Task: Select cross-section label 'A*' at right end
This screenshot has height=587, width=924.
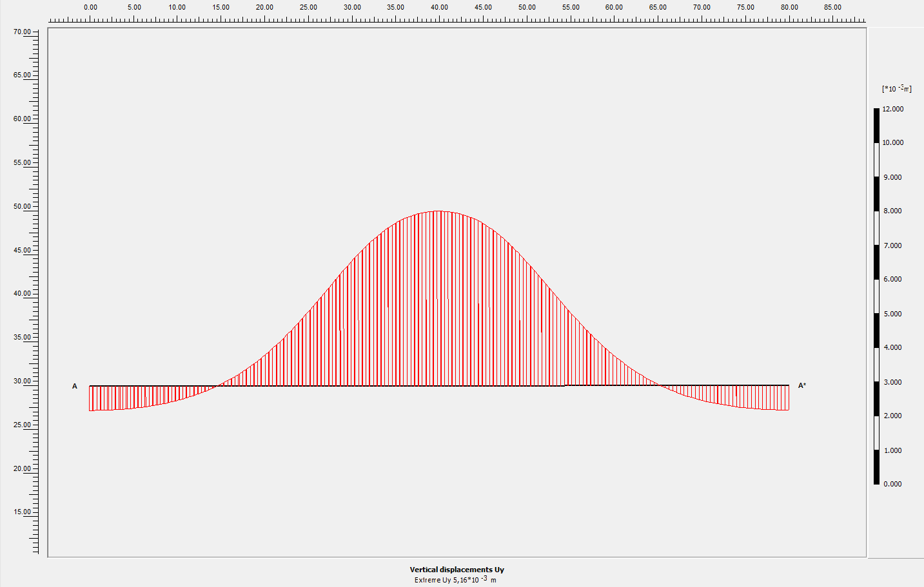Action: pos(802,385)
